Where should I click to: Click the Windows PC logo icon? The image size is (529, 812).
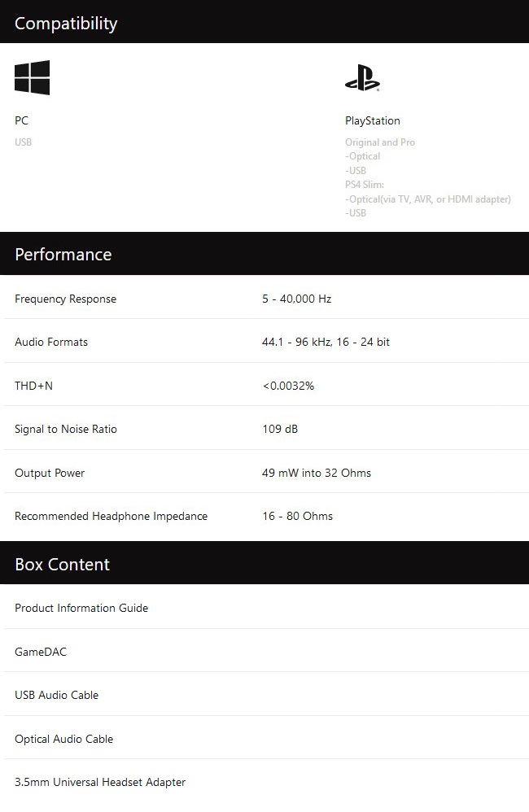pos(32,77)
